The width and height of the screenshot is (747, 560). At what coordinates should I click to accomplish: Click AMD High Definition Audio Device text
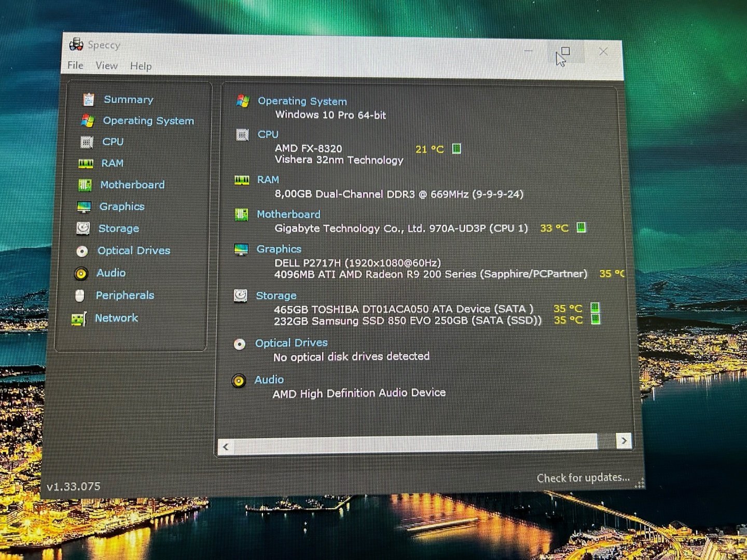tap(359, 393)
